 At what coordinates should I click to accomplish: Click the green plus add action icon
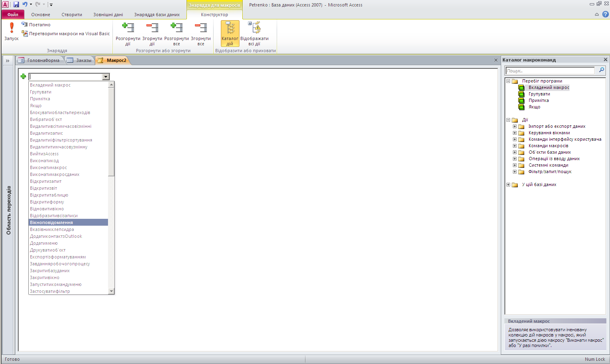23,76
